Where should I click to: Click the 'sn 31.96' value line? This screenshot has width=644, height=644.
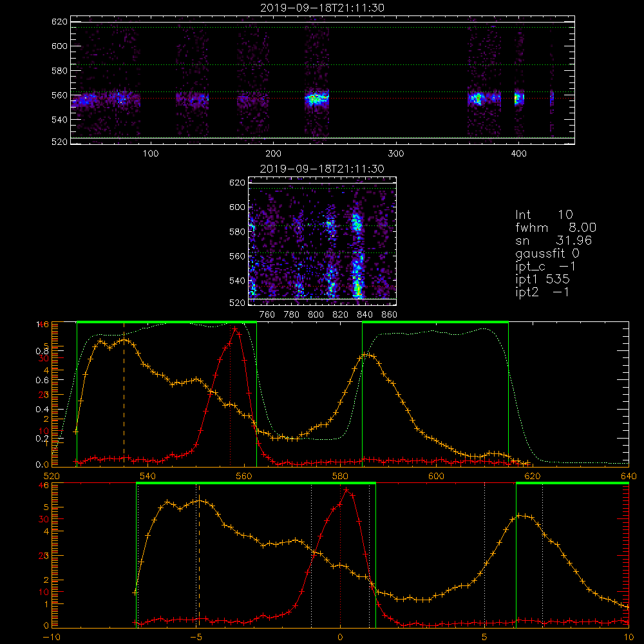point(554,240)
